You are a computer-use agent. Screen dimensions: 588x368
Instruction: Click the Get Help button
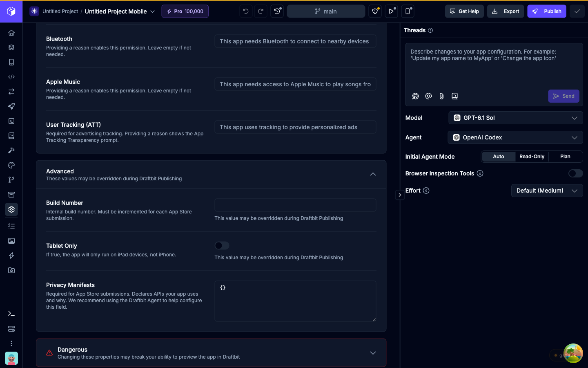(464, 11)
